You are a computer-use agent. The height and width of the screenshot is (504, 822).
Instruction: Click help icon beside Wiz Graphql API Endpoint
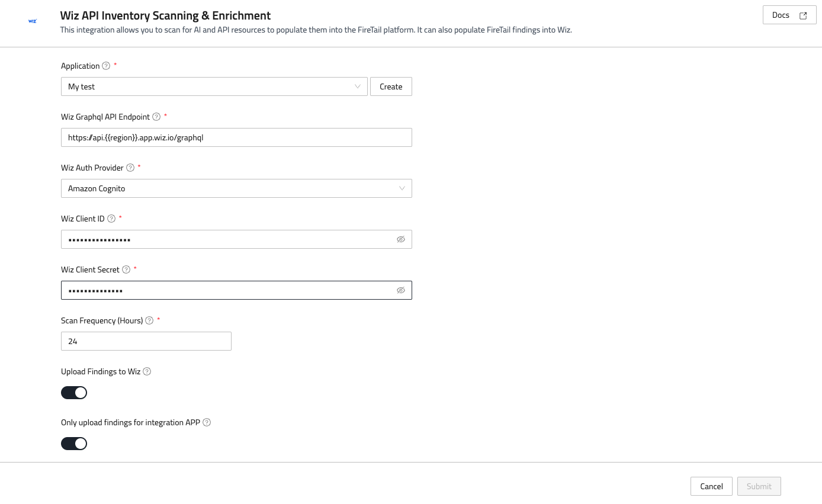coord(156,117)
